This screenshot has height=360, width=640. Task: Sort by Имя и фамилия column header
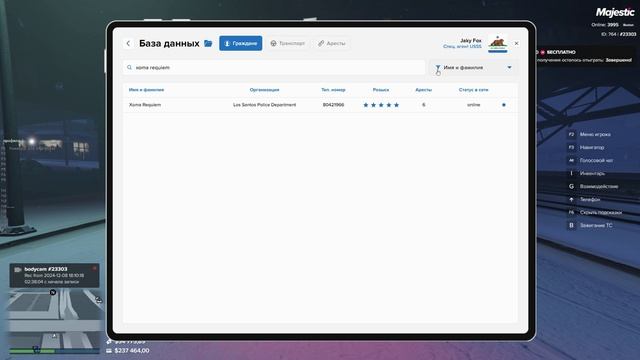coord(146,90)
